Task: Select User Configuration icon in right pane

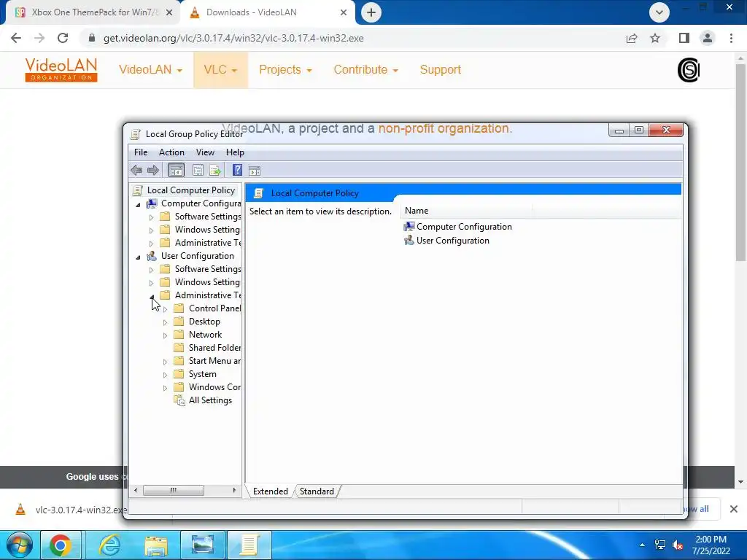Action: (409, 241)
